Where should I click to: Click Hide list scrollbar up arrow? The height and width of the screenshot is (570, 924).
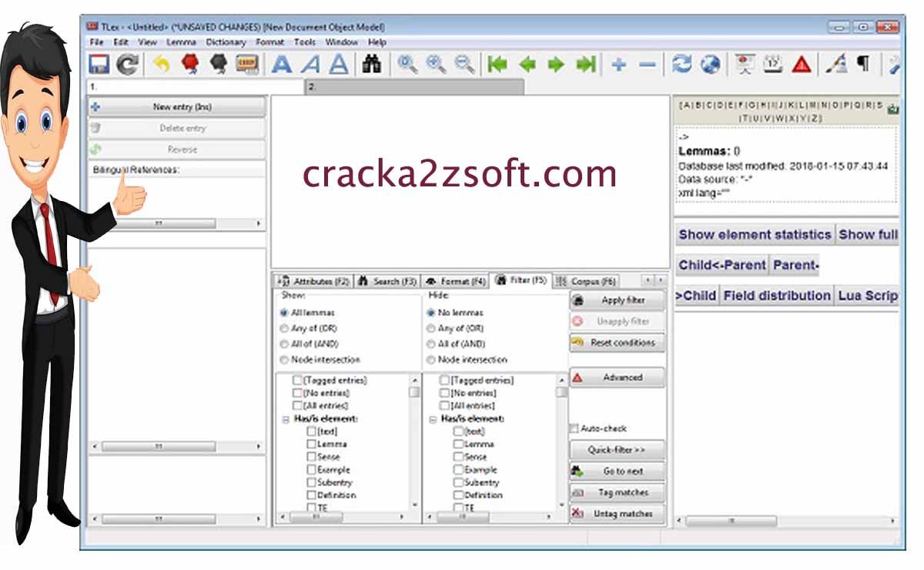click(562, 380)
